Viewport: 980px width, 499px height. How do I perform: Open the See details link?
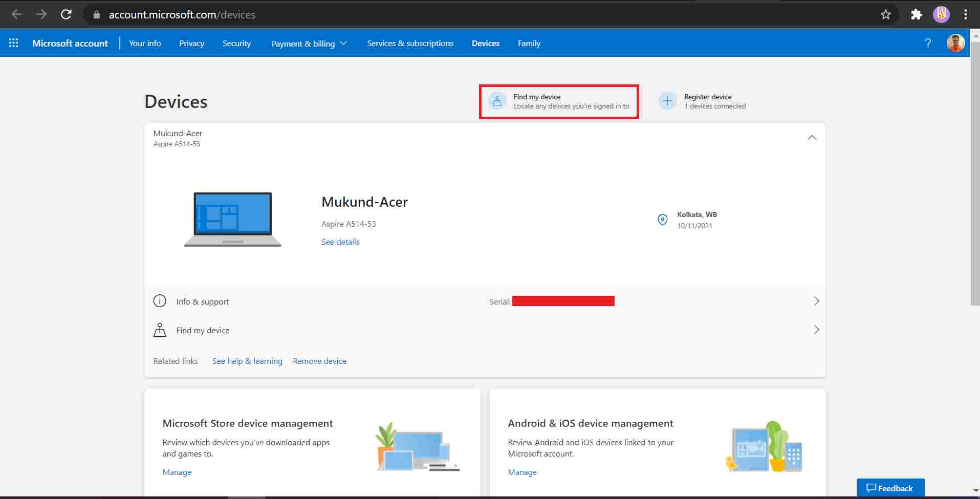pos(340,242)
